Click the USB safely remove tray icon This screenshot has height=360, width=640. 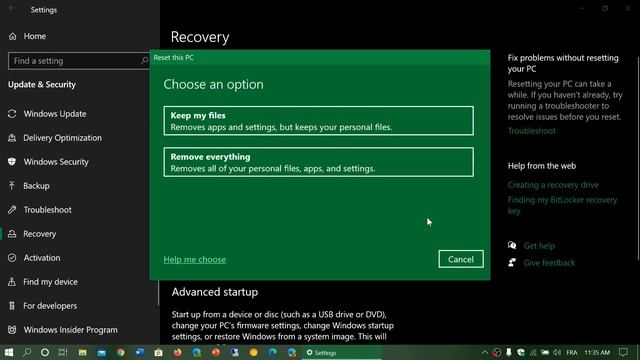[x=509, y=352]
